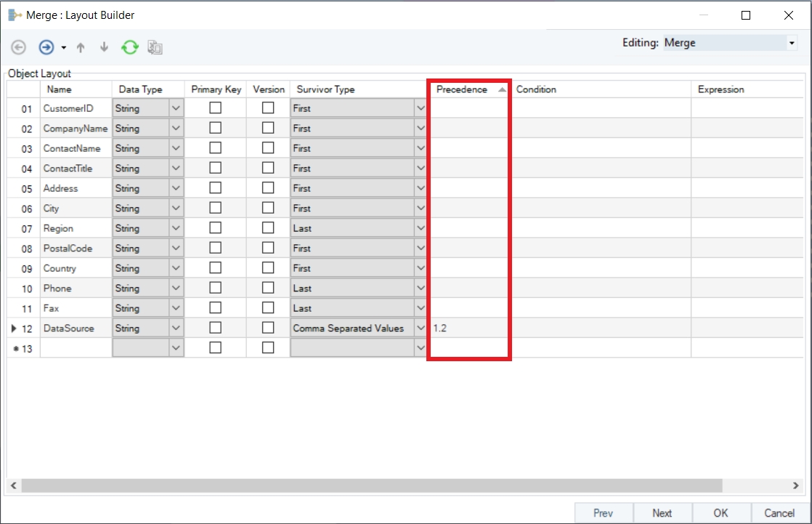The height and width of the screenshot is (524, 812).
Task: Click the move down arrow icon
Action: pos(104,47)
